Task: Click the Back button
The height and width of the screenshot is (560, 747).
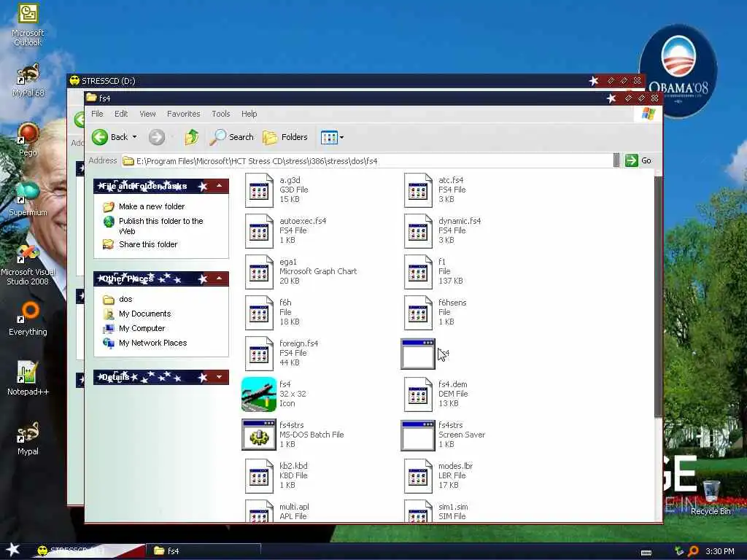Action: pyautogui.click(x=110, y=137)
